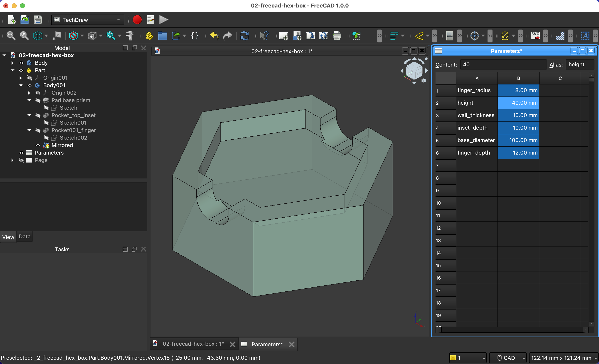Click the Insert Default Page icon
599x364 pixels.
pyautogui.click(x=284, y=36)
